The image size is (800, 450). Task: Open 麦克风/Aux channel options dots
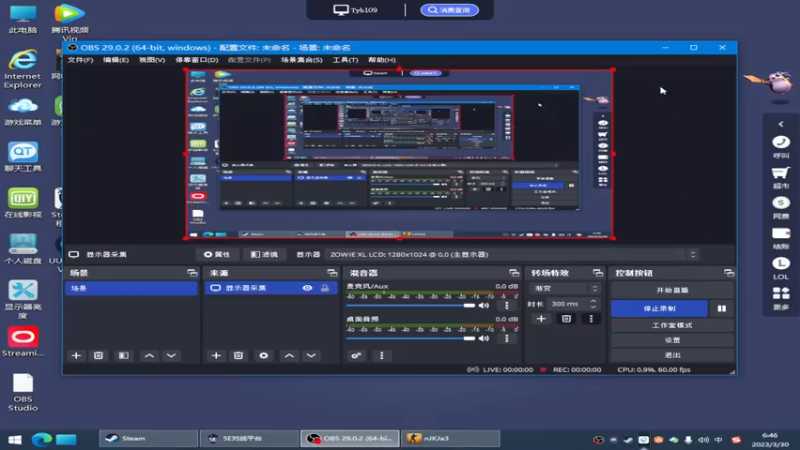(507, 306)
